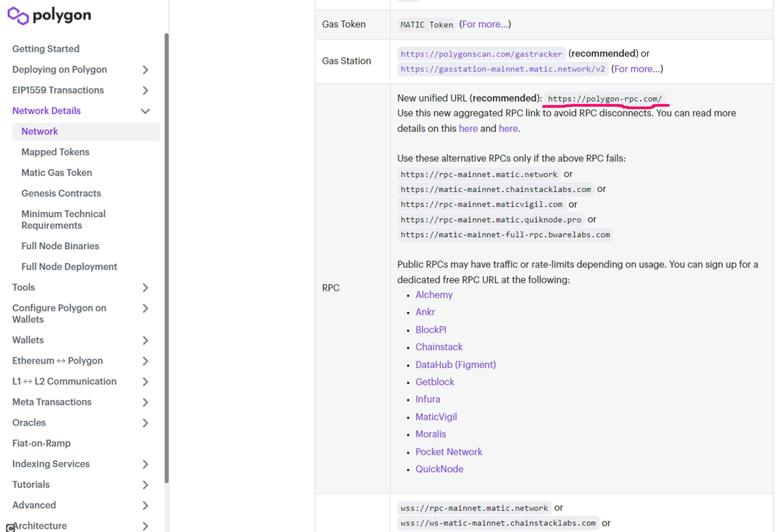Expand EIP1559 Transactions chevron
776x532 pixels.
click(x=145, y=90)
